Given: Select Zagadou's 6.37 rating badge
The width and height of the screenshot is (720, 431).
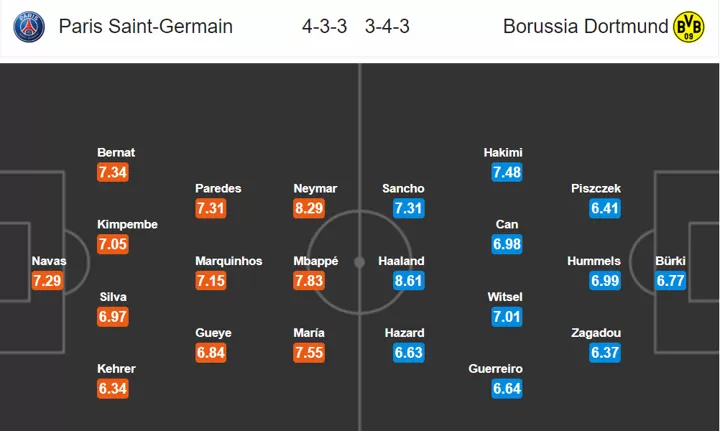Looking at the screenshot, I should click(x=605, y=353).
